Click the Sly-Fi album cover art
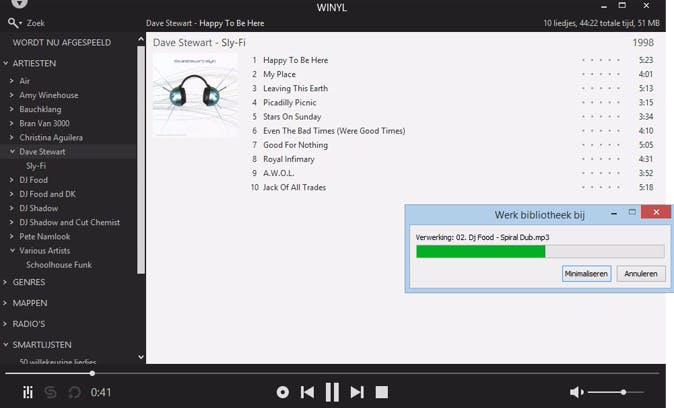Image resolution: width=674 pixels, height=408 pixels. click(195, 95)
